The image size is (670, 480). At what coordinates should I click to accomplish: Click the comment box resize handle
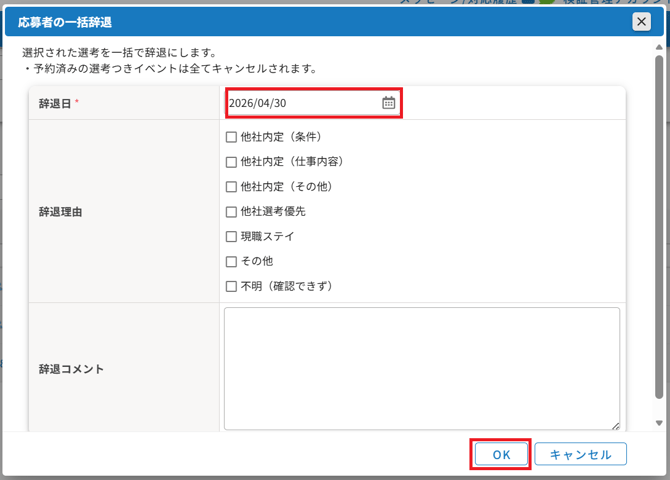[615, 426]
